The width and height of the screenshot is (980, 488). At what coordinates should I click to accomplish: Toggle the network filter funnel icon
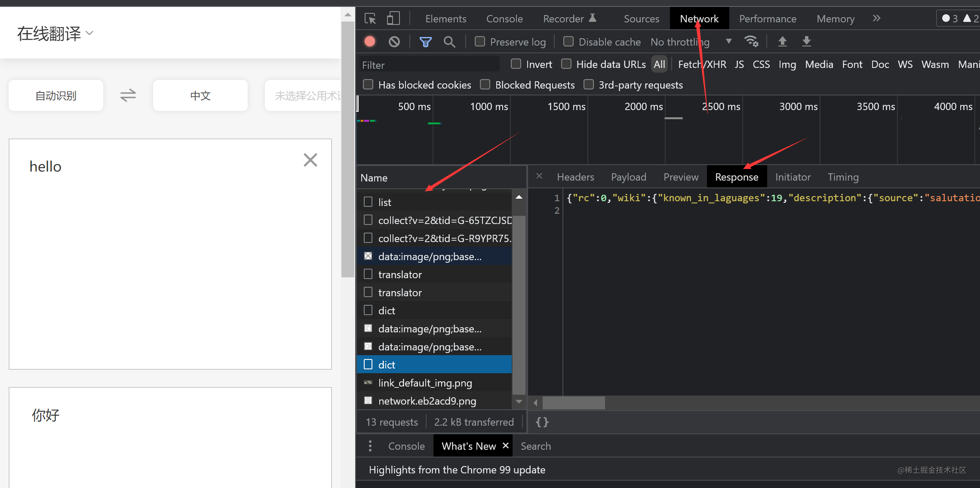point(425,42)
